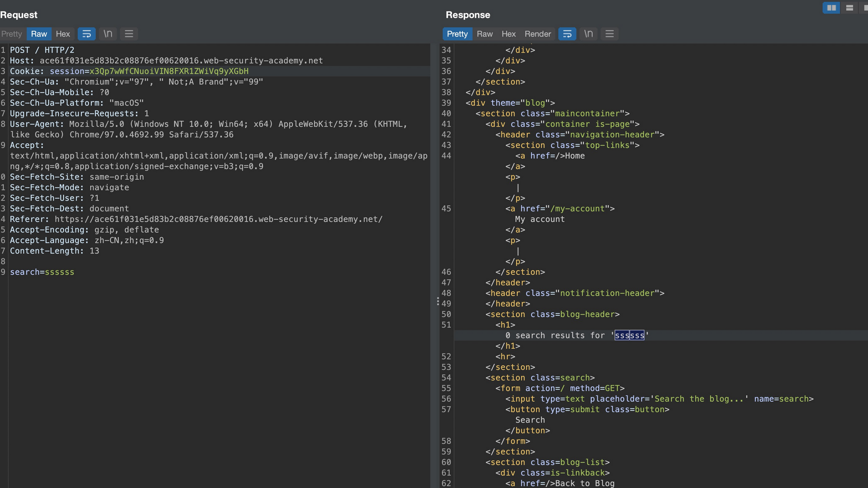Open Response pane options menu icon
Image resolution: width=868 pixels, height=488 pixels.
[609, 34]
